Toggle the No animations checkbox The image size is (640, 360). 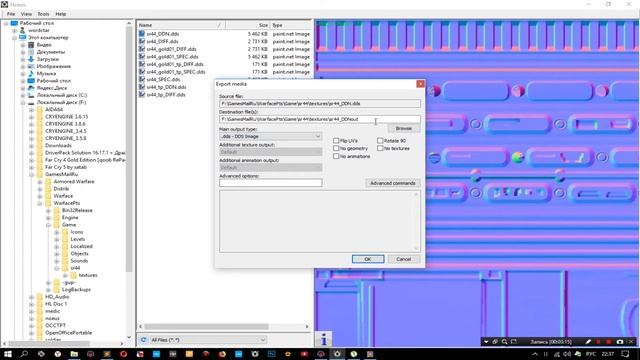336,156
